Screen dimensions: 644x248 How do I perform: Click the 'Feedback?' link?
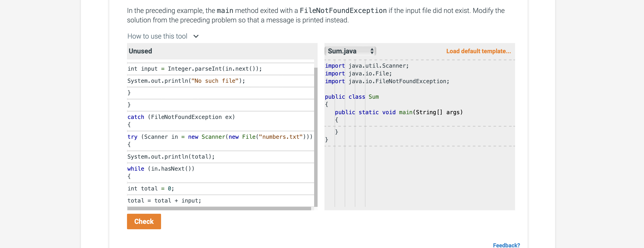[506, 245]
